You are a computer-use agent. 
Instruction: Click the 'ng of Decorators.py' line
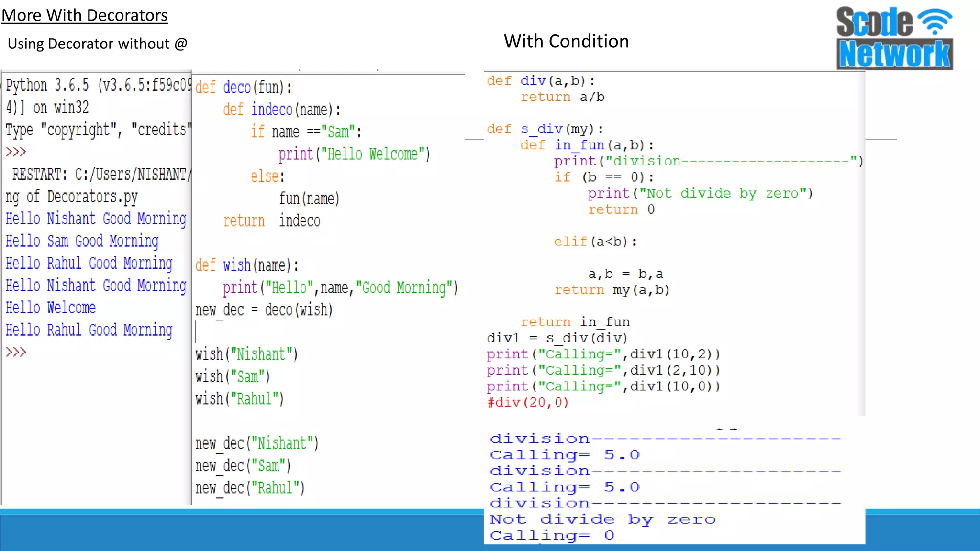tap(72, 197)
